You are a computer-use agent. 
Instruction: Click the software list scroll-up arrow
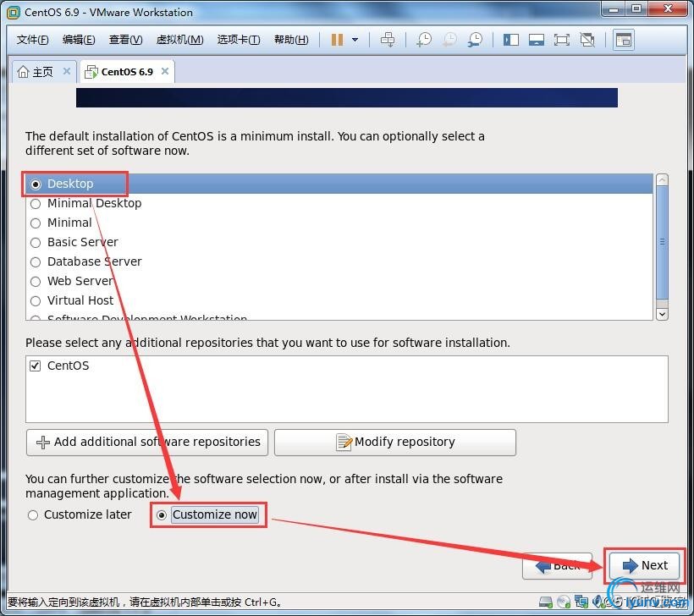(x=662, y=179)
